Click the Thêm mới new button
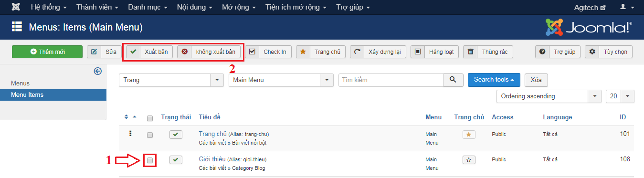Image resolution: width=644 pixels, height=178 pixels. (x=47, y=52)
